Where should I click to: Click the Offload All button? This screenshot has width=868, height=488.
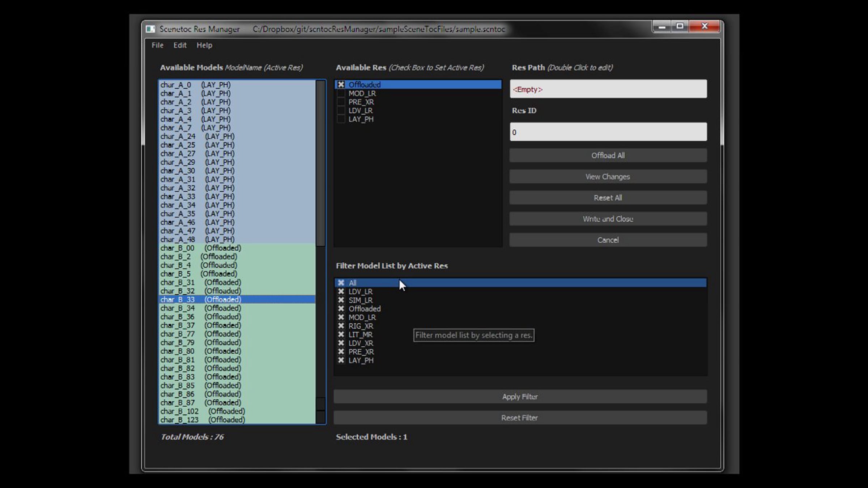tap(608, 155)
